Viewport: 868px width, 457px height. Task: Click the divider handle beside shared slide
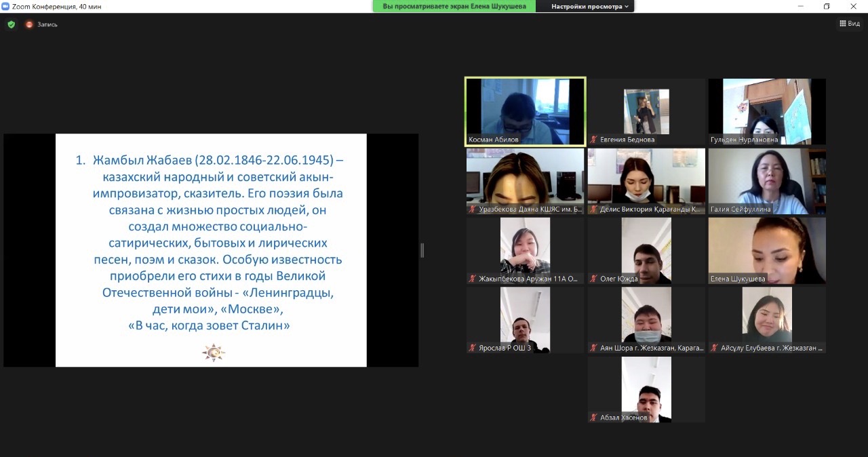click(422, 250)
